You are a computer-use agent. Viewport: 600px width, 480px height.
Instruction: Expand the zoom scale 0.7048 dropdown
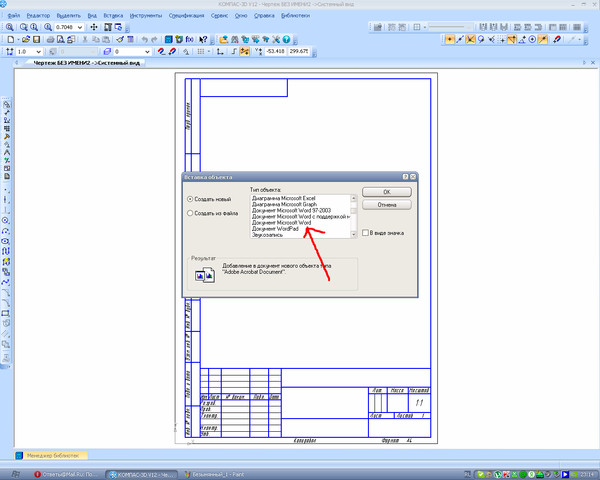80,27
